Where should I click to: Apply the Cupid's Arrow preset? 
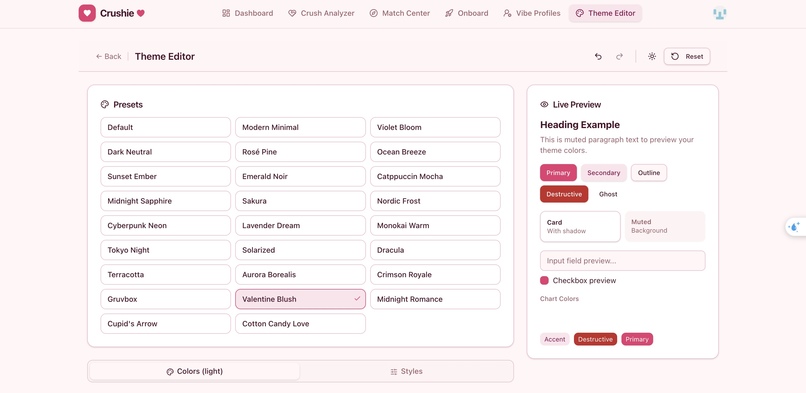pos(166,324)
